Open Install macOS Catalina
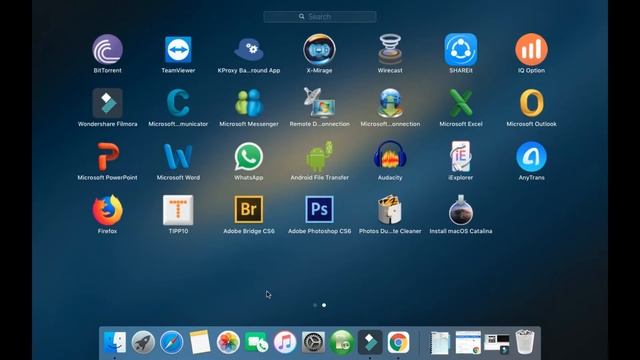Screen dimensions: 640x360 pos(461,210)
